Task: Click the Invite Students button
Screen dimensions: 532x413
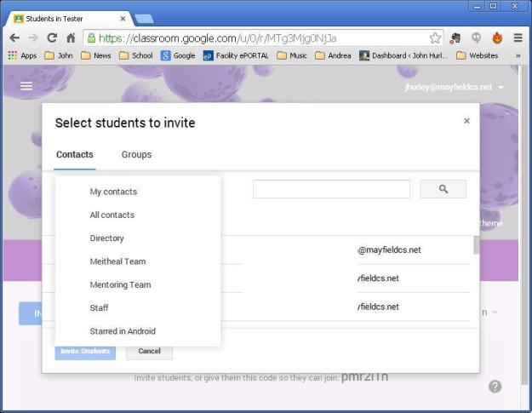Action: point(85,352)
